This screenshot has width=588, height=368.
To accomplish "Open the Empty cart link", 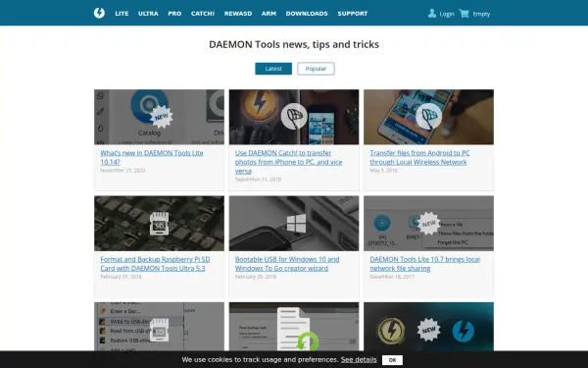I will pyautogui.click(x=481, y=14).
